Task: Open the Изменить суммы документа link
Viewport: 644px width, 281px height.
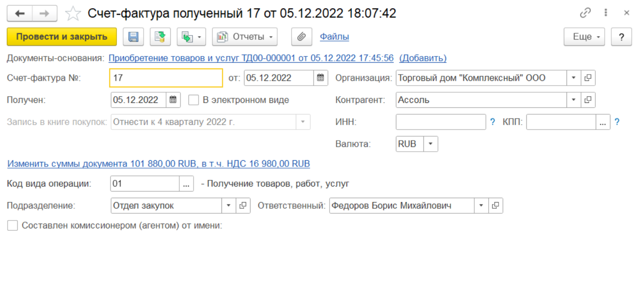Action: pos(158,164)
